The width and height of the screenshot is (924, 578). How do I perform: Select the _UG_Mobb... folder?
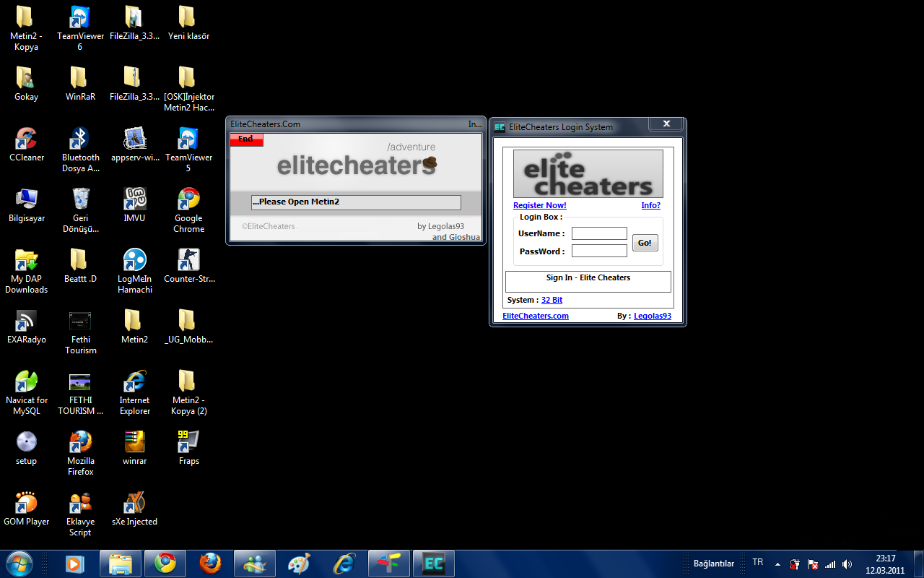(188, 327)
